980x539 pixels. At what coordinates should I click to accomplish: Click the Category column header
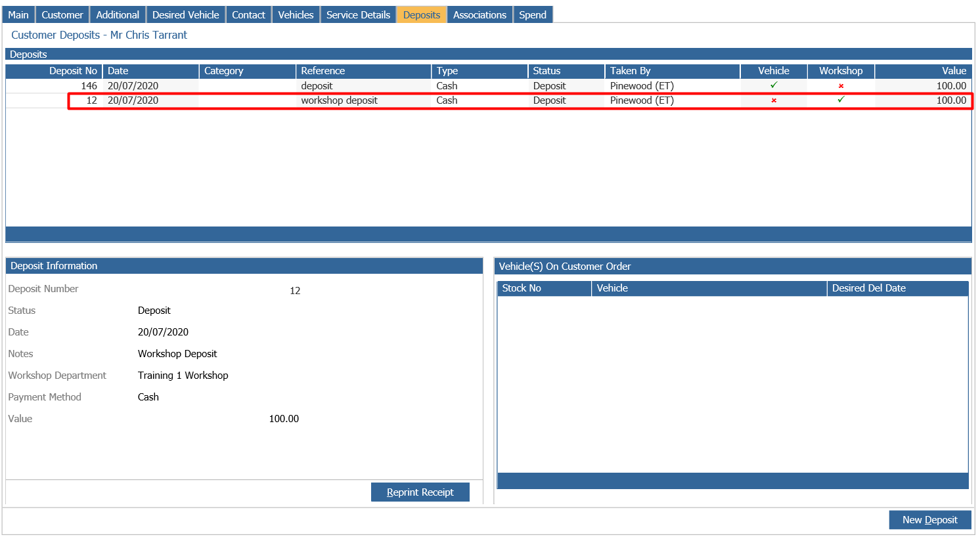click(x=248, y=71)
